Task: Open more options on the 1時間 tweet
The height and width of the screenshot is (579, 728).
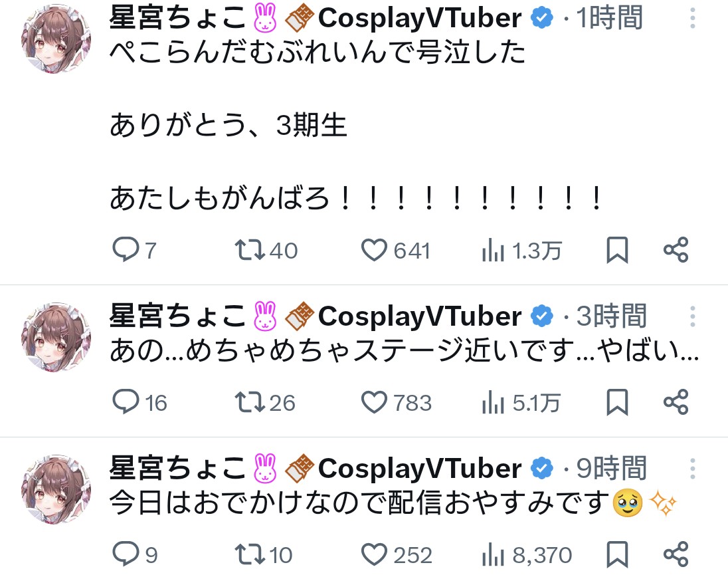Action: coord(692,19)
